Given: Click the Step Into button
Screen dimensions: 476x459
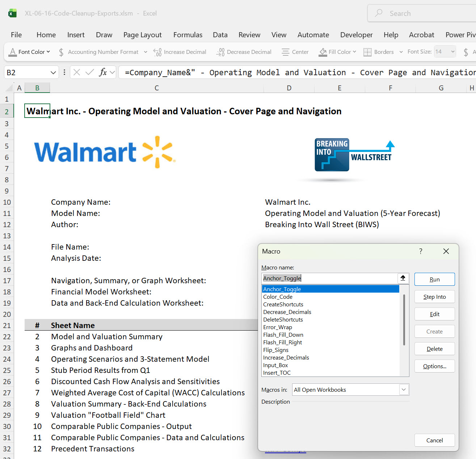Looking at the screenshot, I should click(435, 297).
